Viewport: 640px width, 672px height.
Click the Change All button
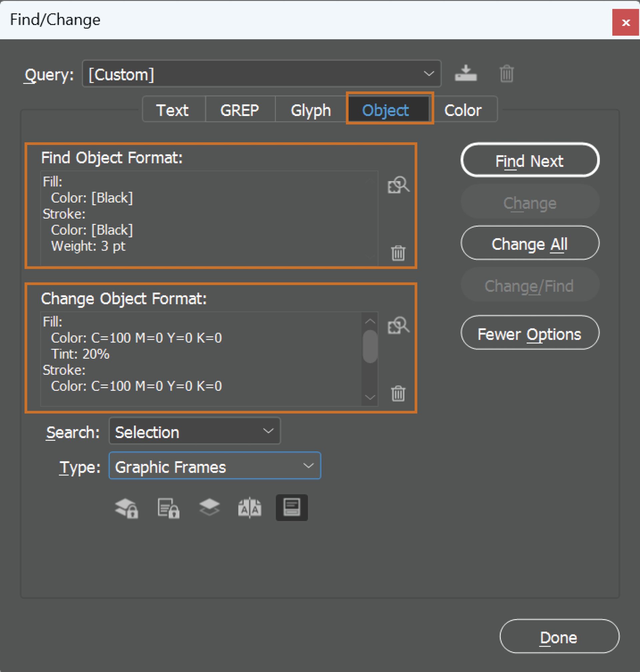pyautogui.click(x=529, y=244)
